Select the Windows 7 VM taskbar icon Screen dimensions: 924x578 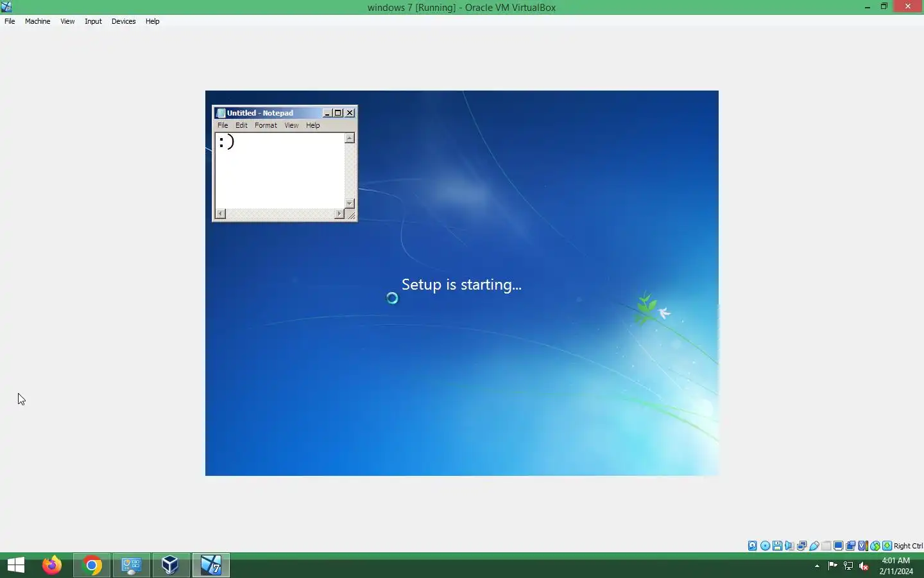pyautogui.click(x=211, y=565)
